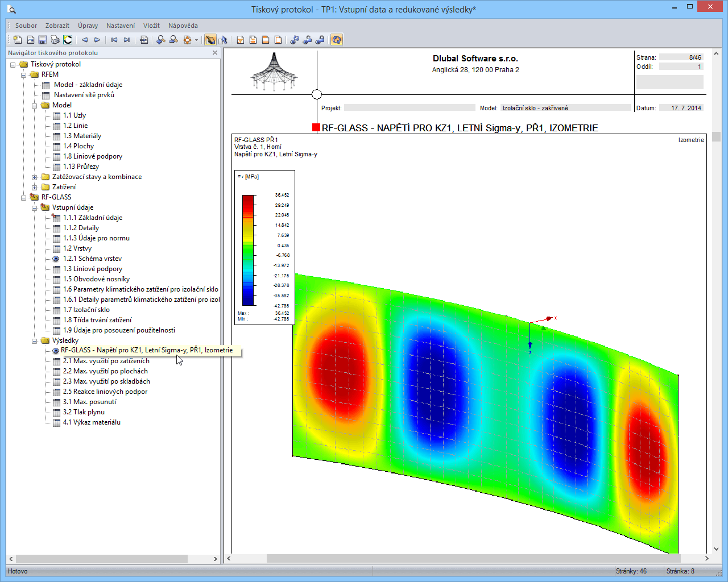
Task: Click the save (floppy disk) icon
Action: [43, 40]
